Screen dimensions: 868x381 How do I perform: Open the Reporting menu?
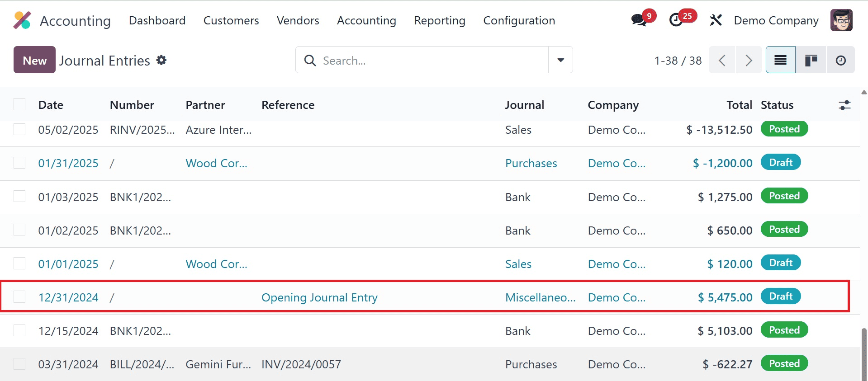[x=440, y=20]
